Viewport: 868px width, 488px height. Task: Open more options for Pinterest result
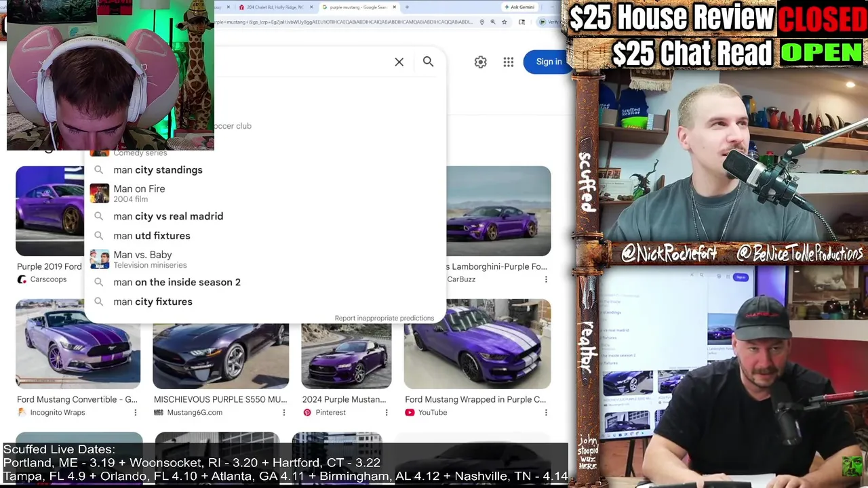[387, 412]
